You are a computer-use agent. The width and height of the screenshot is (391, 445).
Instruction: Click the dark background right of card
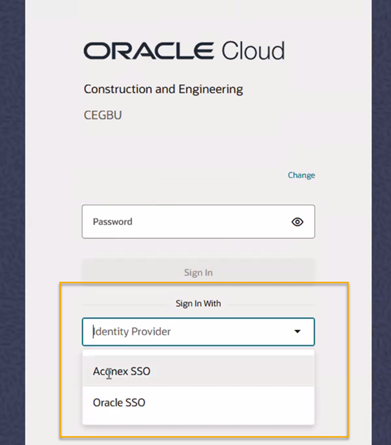pos(381,222)
